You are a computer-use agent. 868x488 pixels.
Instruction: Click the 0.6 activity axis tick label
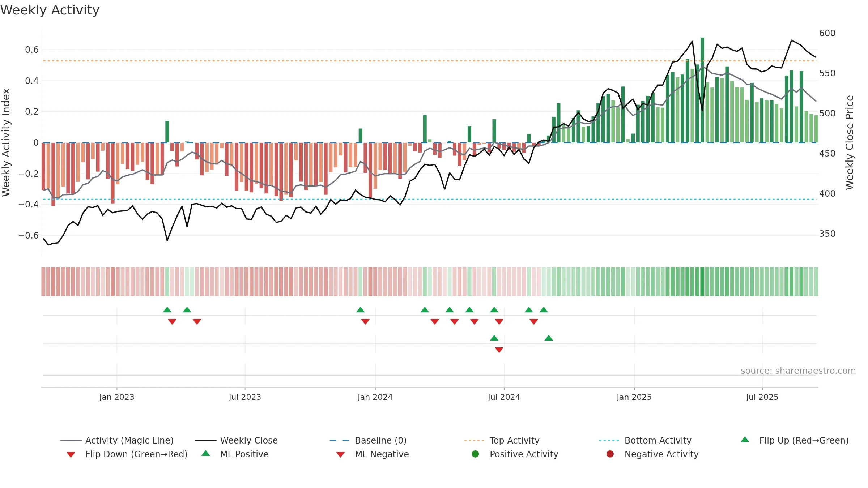coord(32,50)
